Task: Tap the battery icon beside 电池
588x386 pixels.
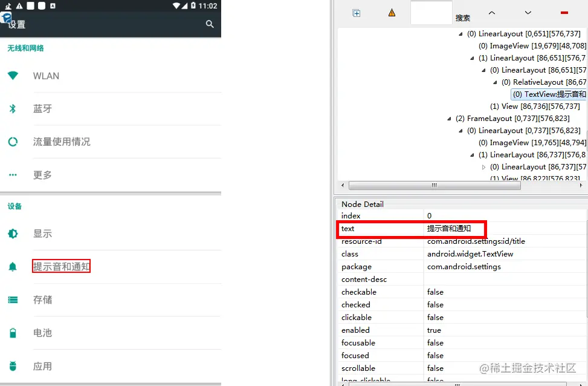Action: click(13, 333)
